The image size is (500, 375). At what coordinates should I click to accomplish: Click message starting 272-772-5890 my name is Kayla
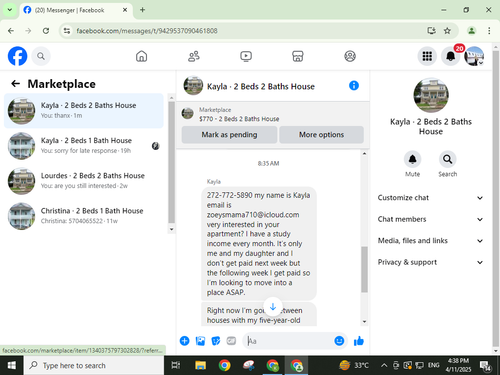(259, 243)
